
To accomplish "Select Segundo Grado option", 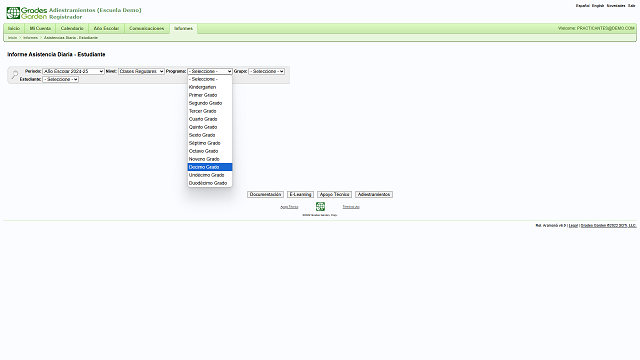I will point(210,103).
